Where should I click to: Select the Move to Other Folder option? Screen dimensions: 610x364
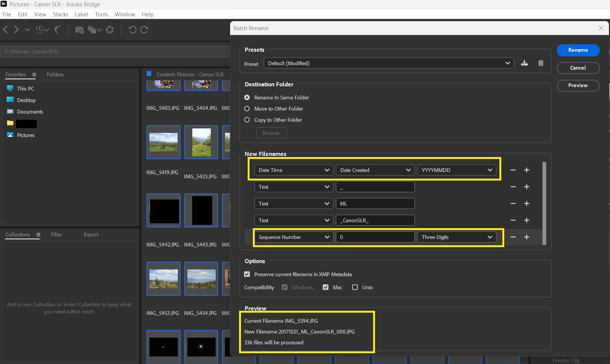[247, 109]
